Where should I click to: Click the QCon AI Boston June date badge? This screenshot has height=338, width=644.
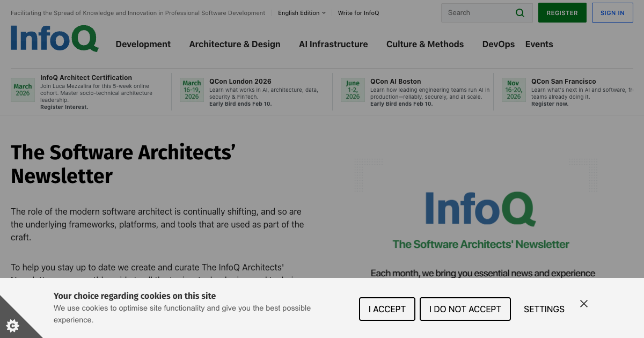tap(353, 90)
